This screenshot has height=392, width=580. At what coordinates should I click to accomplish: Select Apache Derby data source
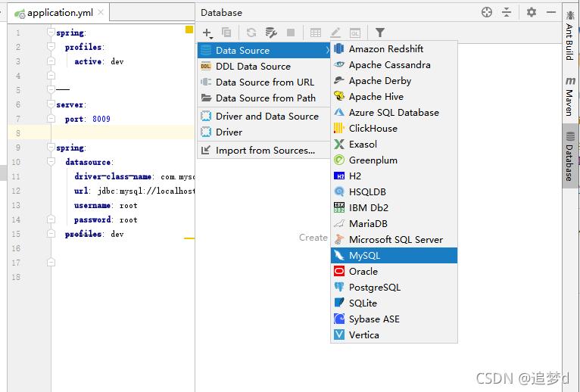(394, 81)
